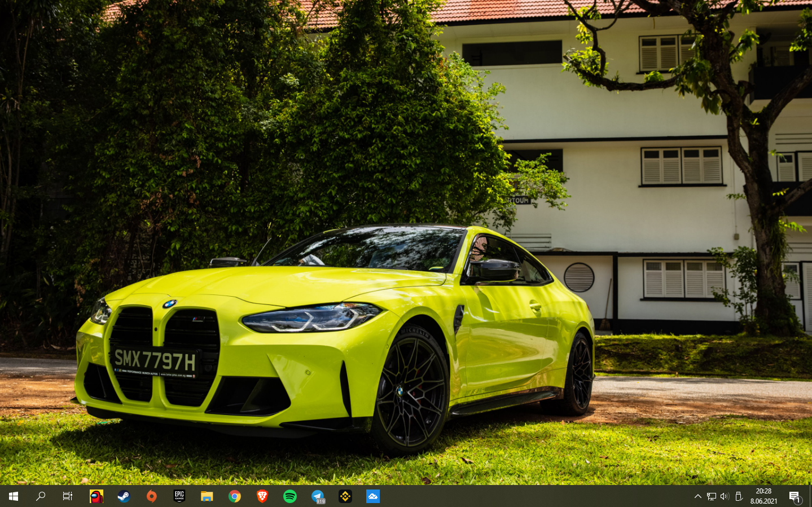Screen dimensions: 812x507
Task: Open the Binance app from taskbar
Action: pos(345,496)
